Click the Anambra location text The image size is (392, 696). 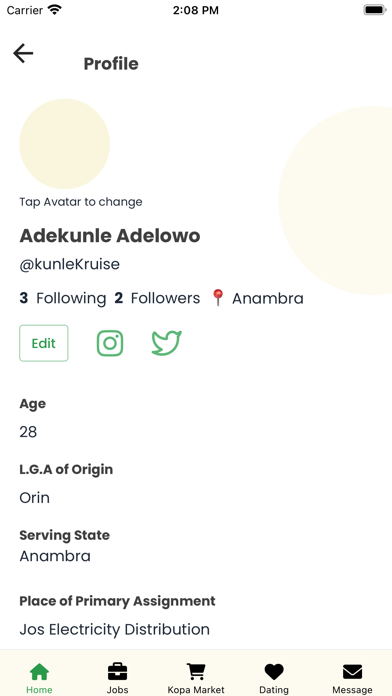pos(268,298)
